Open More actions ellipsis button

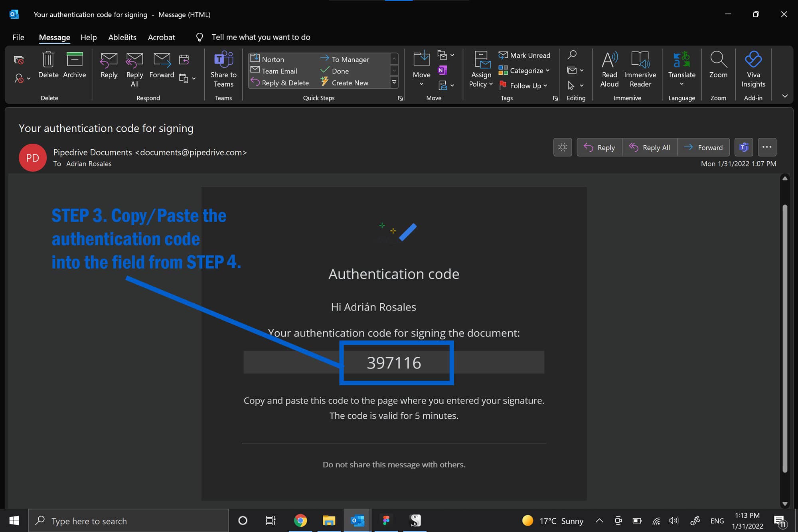point(767,147)
